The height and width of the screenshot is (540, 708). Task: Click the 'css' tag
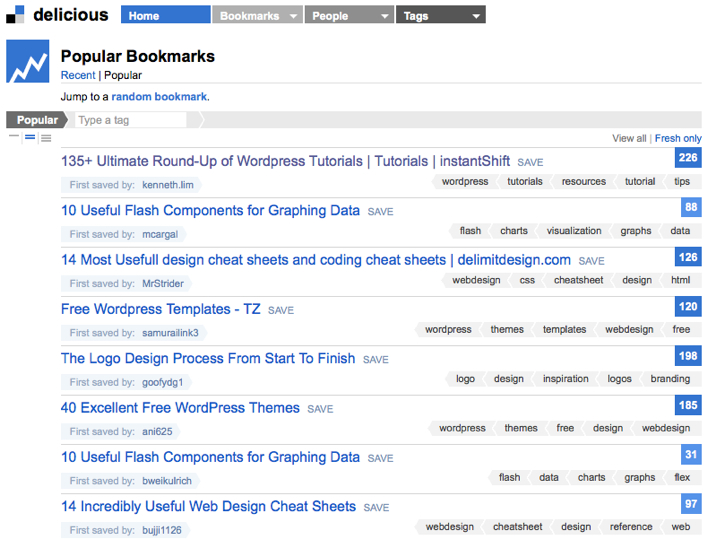pyautogui.click(x=527, y=280)
